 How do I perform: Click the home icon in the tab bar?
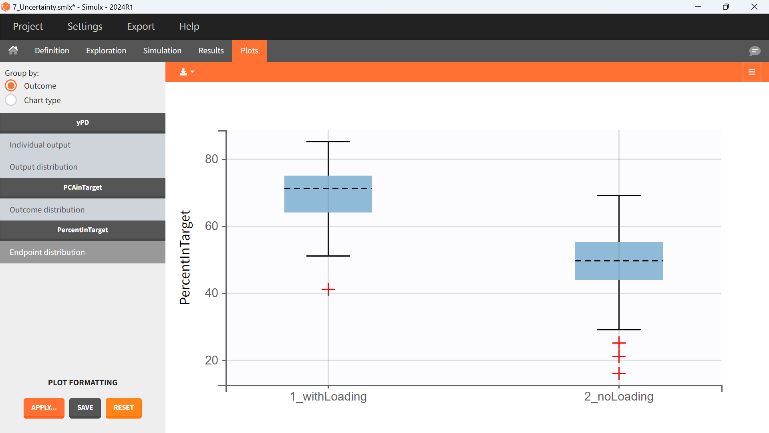(x=14, y=50)
